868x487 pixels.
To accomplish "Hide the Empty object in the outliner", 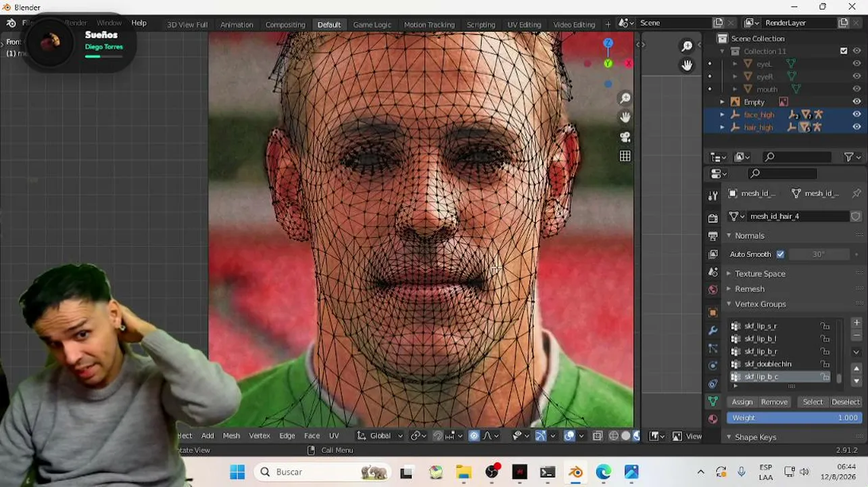I will click(x=857, y=102).
